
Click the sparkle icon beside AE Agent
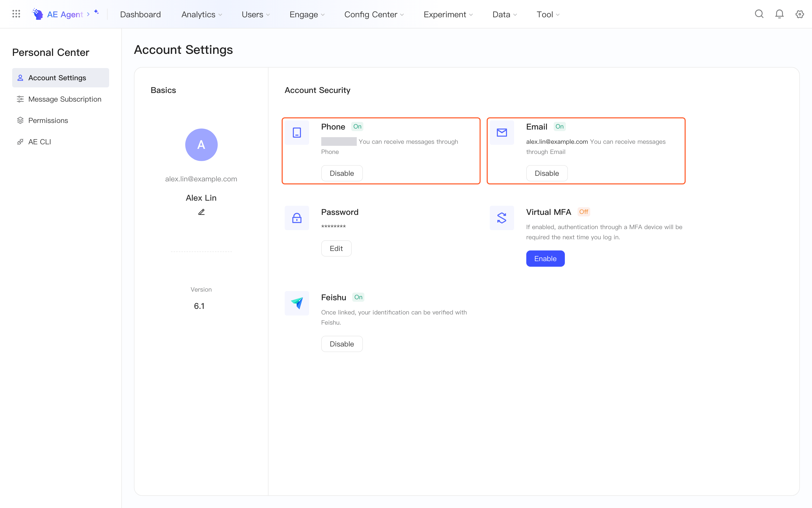96,12
